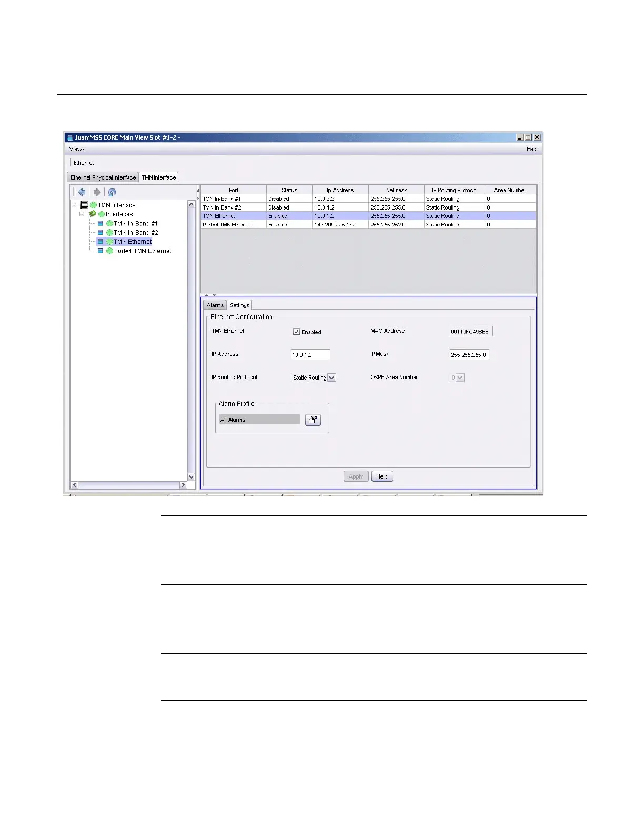
Task: Select the Interfaces tree node label
Action: (119, 214)
